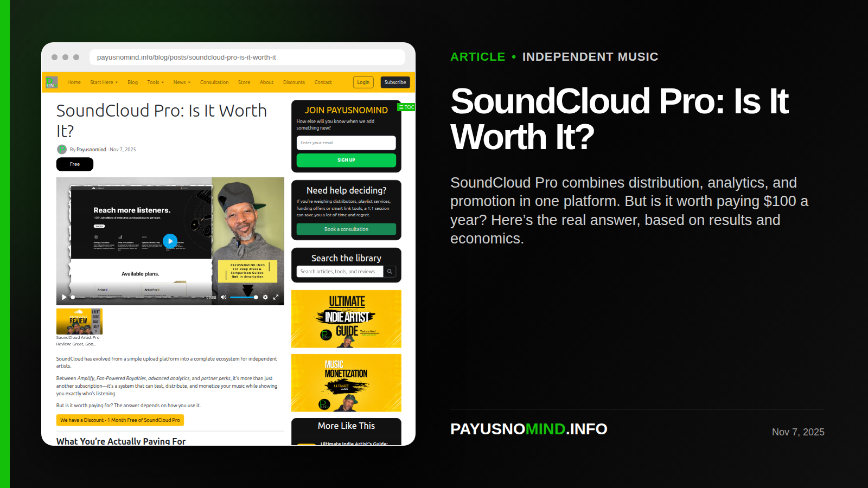Click the green SIGN UP button

point(346,160)
